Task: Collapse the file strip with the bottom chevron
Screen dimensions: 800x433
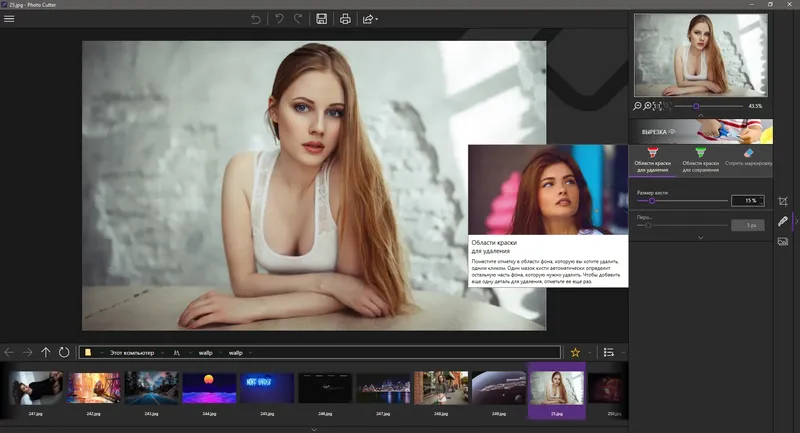Action: pyautogui.click(x=314, y=429)
